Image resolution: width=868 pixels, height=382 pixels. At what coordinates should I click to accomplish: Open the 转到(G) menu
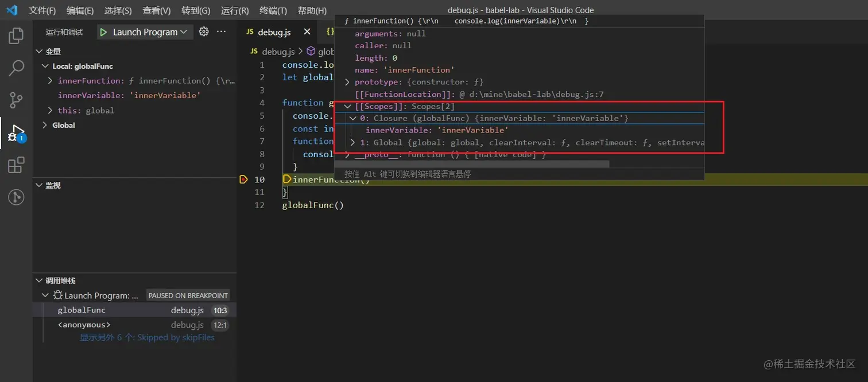tap(195, 10)
